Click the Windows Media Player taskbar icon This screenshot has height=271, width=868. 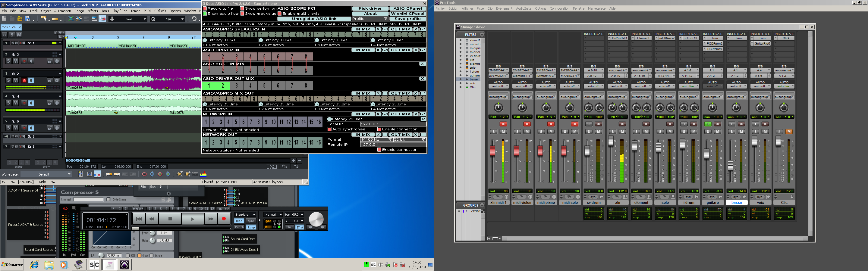(64, 265)
